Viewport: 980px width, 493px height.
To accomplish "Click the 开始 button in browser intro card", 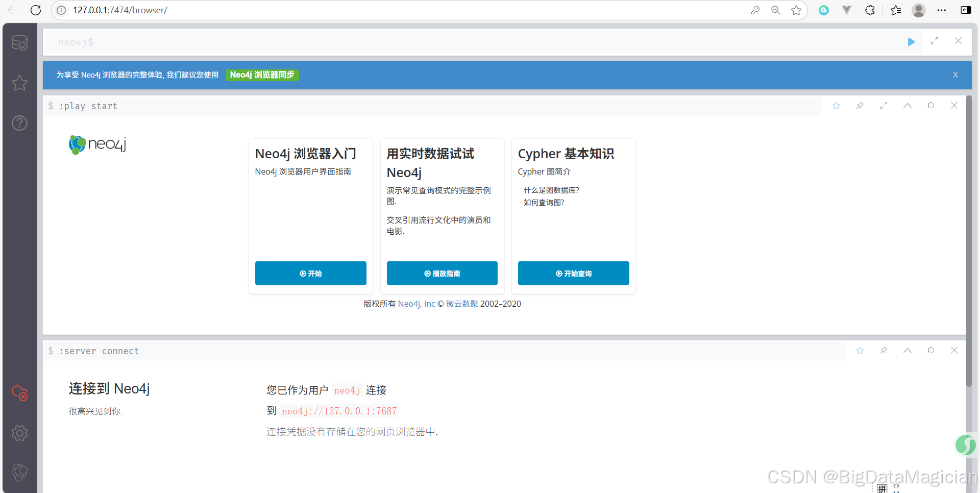I will [310, 273].
